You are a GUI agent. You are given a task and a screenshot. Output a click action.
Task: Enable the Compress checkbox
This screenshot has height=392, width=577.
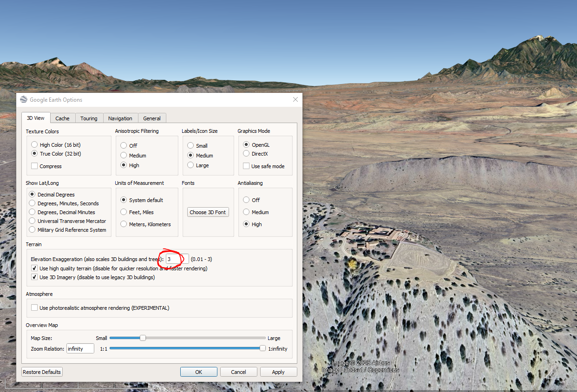(34, 166)
